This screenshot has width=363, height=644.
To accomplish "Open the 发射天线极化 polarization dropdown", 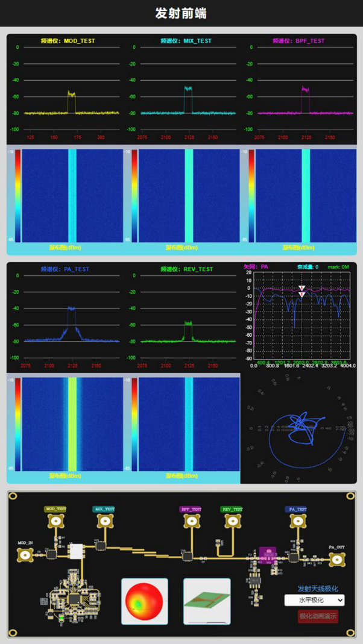I will pos(314,600).
